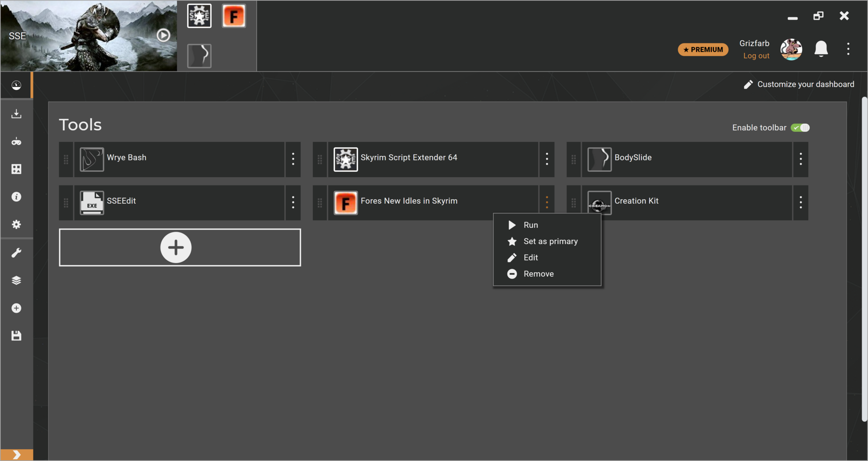Open the global three-dot menu
Screen dimensions: 868x461
[848, 49]
